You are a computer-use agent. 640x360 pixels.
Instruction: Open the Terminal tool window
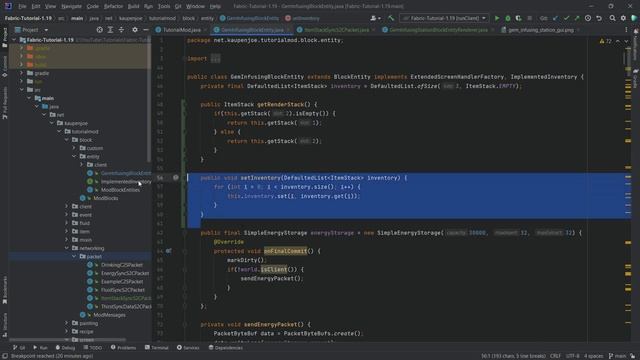[156, 348]
